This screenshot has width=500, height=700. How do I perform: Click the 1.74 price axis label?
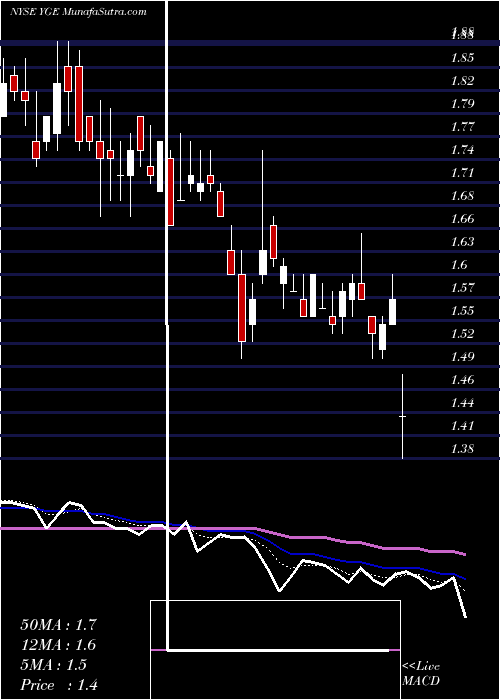[x=462, y=150]
